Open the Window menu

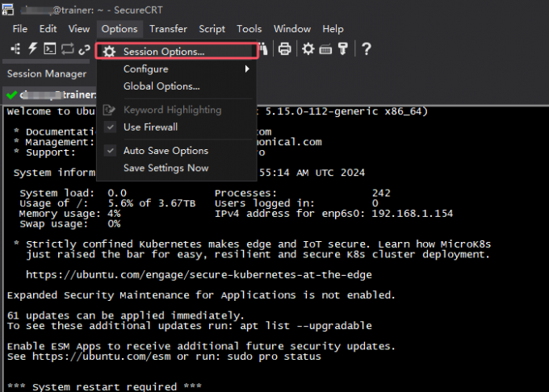pyautogui.click(x=292, y=29)
